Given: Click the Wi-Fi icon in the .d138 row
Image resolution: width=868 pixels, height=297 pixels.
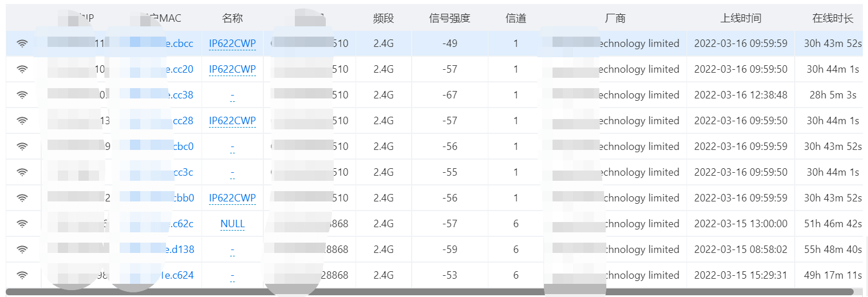Looking at the screenshot, I should (x=22, y=250).
